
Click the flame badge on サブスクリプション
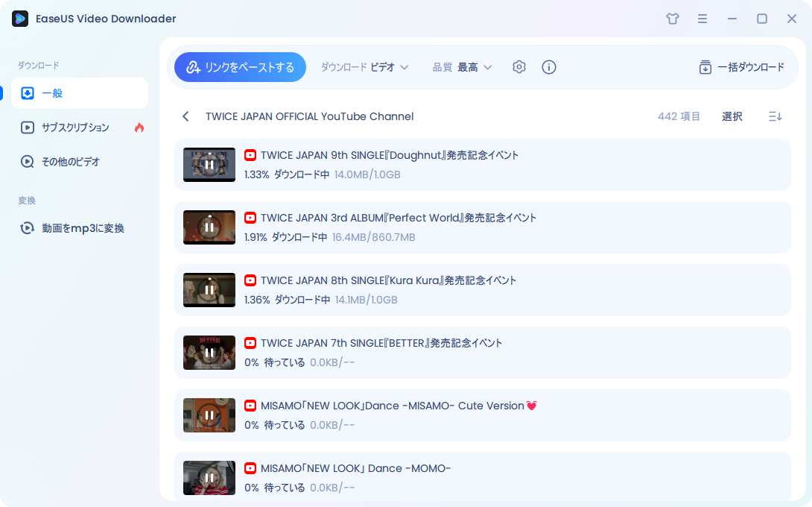click(x=139, y=127)
